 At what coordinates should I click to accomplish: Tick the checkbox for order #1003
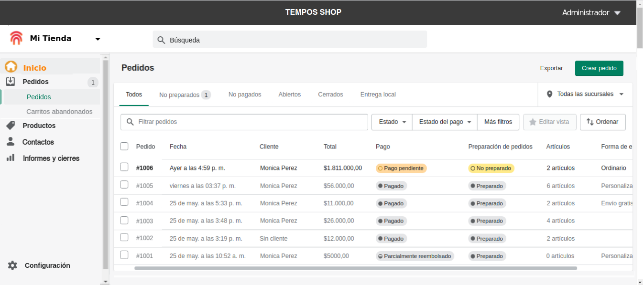point(124,220)
